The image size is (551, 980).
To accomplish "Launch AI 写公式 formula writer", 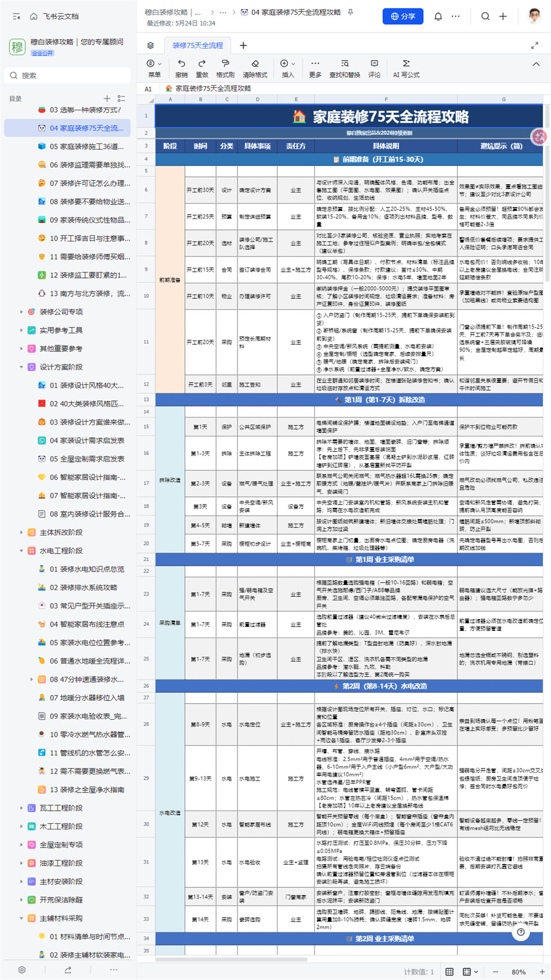I will pos(406,68).
